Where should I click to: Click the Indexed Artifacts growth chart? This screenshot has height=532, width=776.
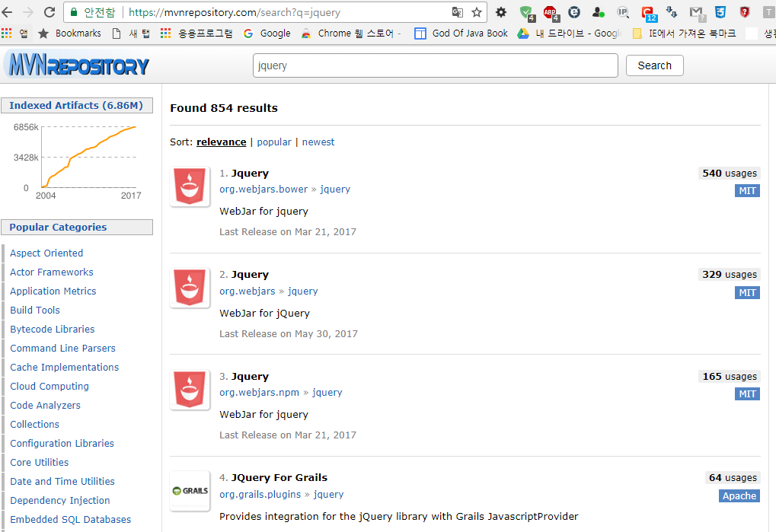77,161
